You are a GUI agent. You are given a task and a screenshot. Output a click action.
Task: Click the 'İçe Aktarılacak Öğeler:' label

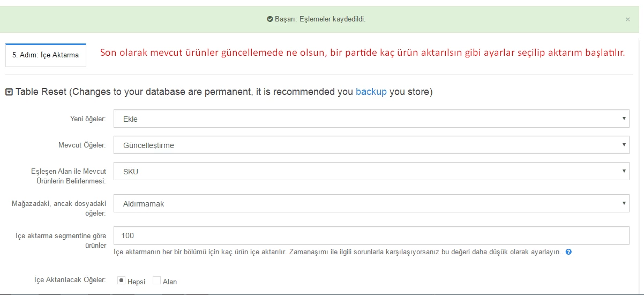click(70, 280)
